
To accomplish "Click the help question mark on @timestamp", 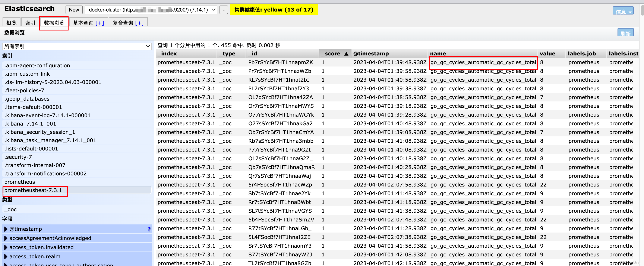I will pos(149,229).
